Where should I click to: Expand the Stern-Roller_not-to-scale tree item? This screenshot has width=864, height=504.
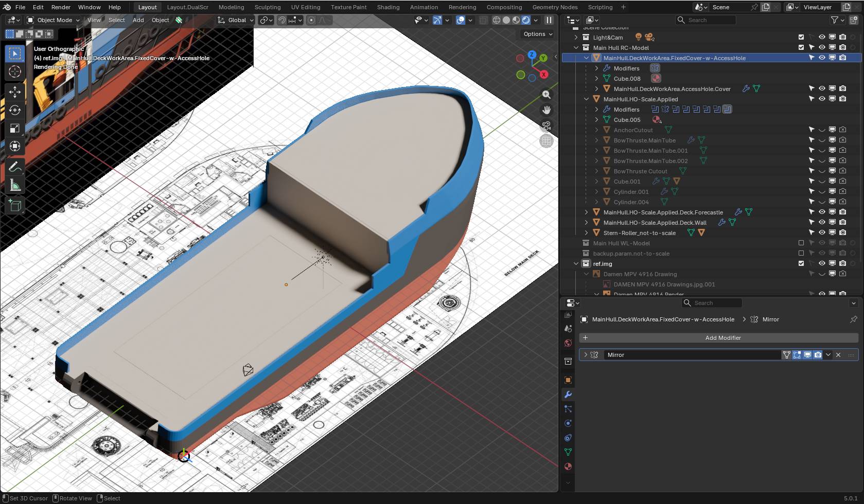pyautogui.click(x=586, y=233)
